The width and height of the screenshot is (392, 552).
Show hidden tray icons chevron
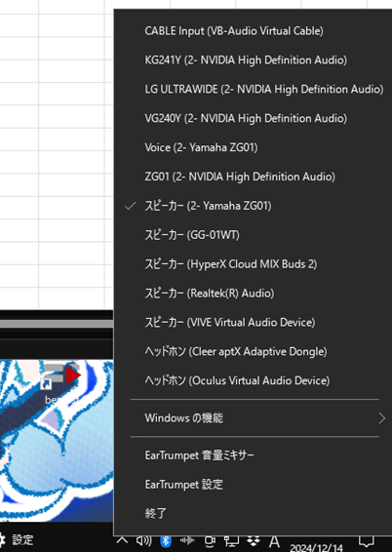click(x=122, y=540)
